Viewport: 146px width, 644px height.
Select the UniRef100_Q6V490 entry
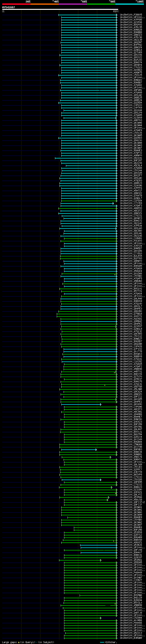point(131,405)
